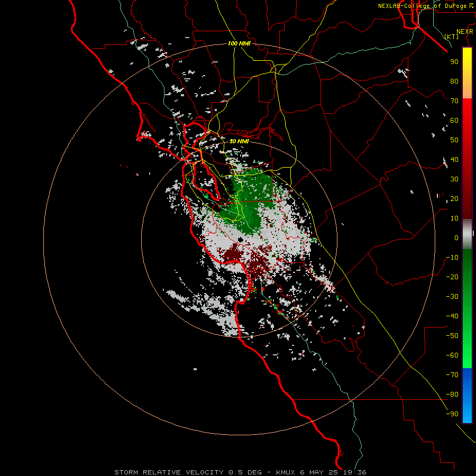Select the -70 value on the velocity scale

click(x=452, y=375)
